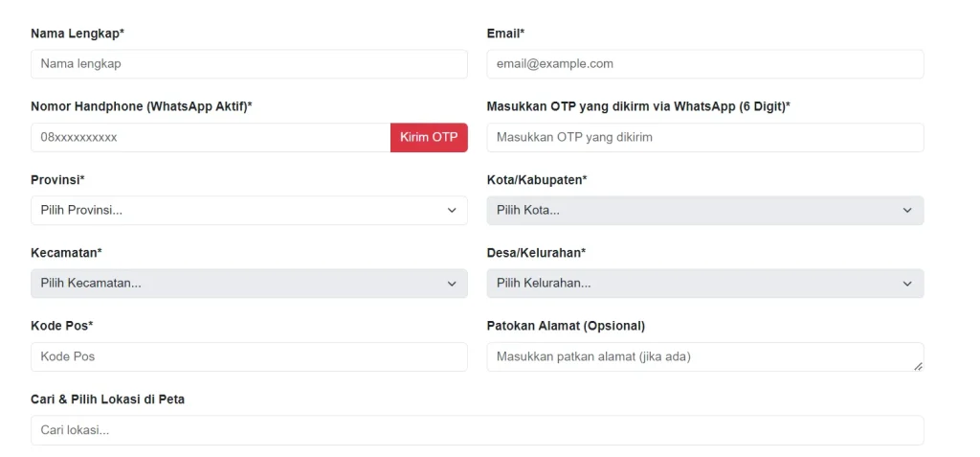Click the Cari lokasi search field

pyautogui.click(x=477, y=430)
